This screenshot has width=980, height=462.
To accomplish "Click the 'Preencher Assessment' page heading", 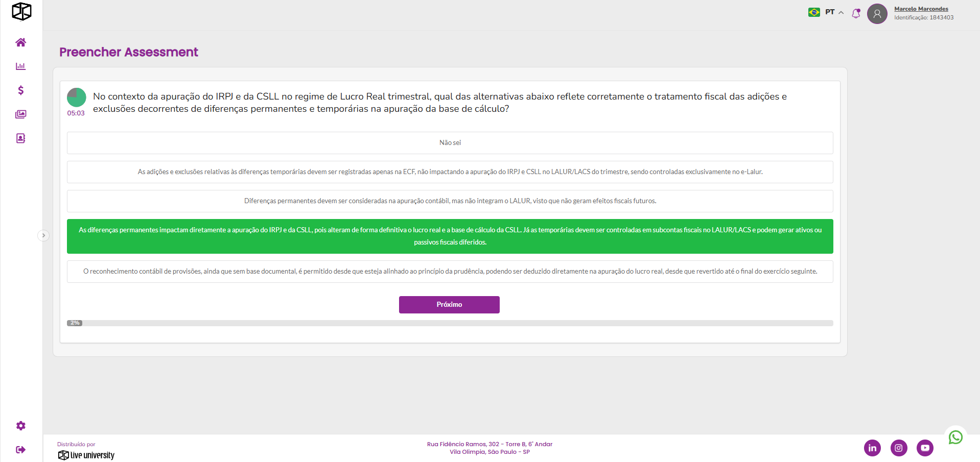I will point(128,52).
